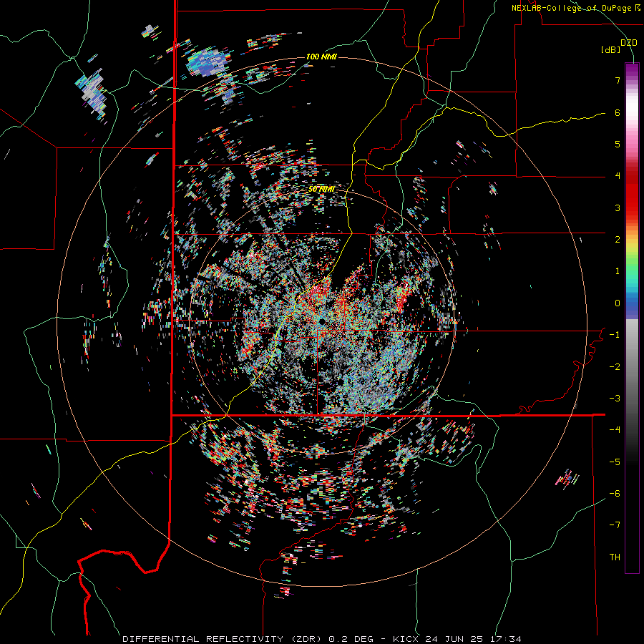
Task: Click the [dB] units label
Action: 610,50
